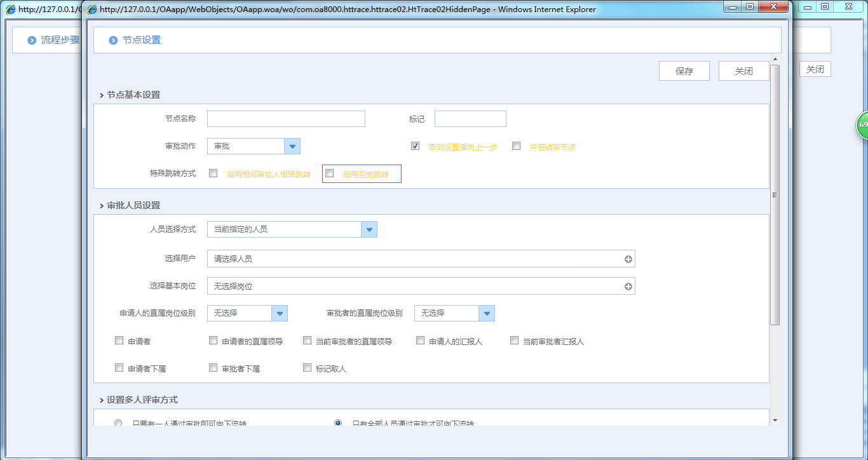Click the green circular badge at right edge

pos(862,125)
